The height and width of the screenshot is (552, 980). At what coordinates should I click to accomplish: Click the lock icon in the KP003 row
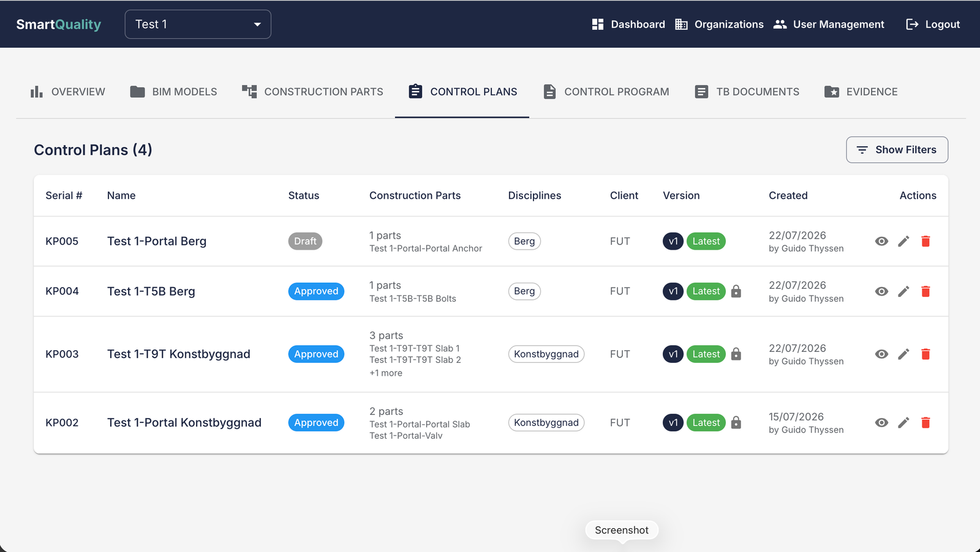[x=736, y=354]
